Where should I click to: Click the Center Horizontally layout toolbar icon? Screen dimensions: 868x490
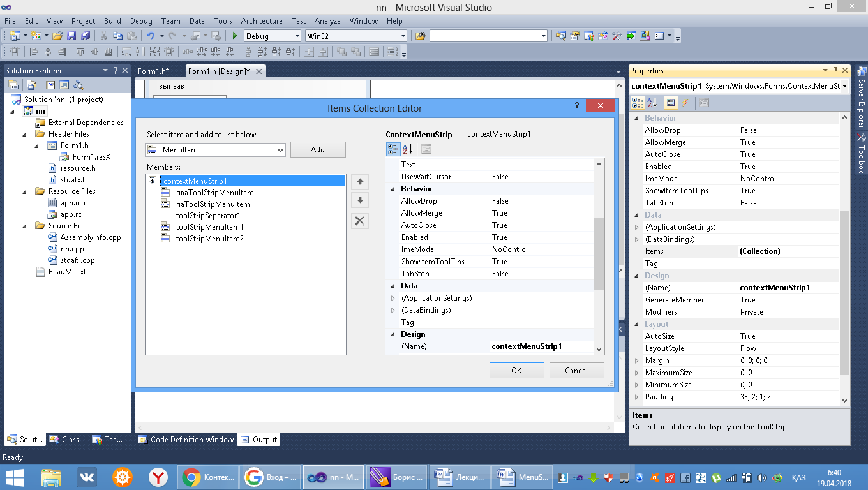pyautogui.click(x=310, y=52)
